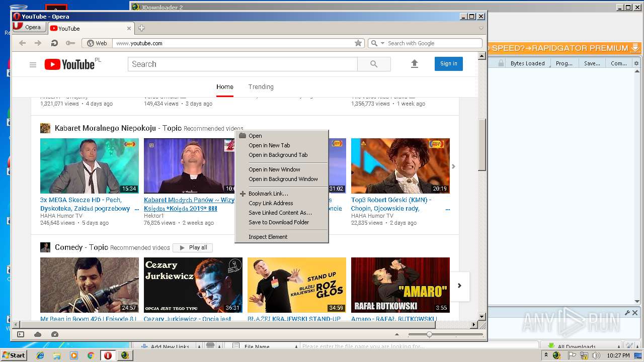The height and width of the screenshot is (362, 644).
Task: Choose Bookmark Link... in context menu
Action: click(x=282, y=194)
